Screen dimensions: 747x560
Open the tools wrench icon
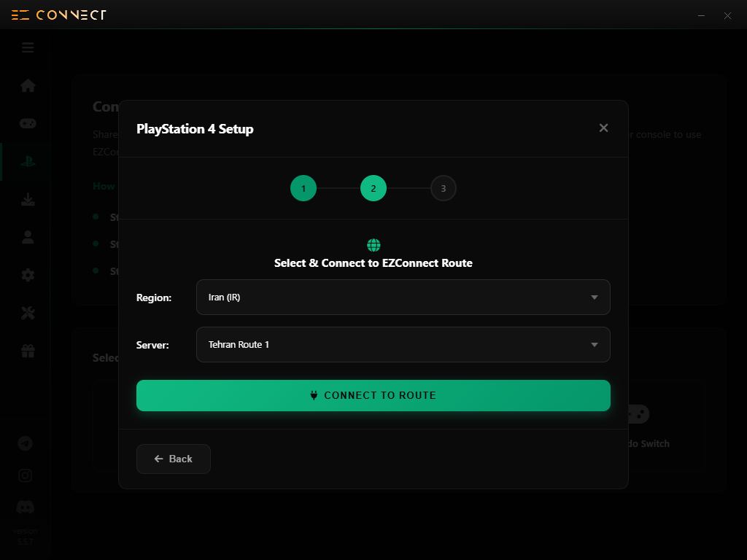tap(28, 313)
